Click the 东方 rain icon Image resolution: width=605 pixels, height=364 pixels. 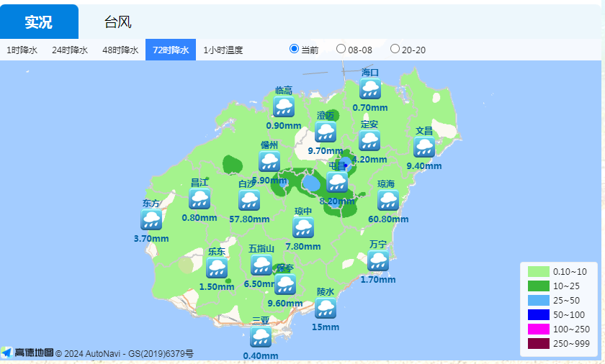point(151,219)
